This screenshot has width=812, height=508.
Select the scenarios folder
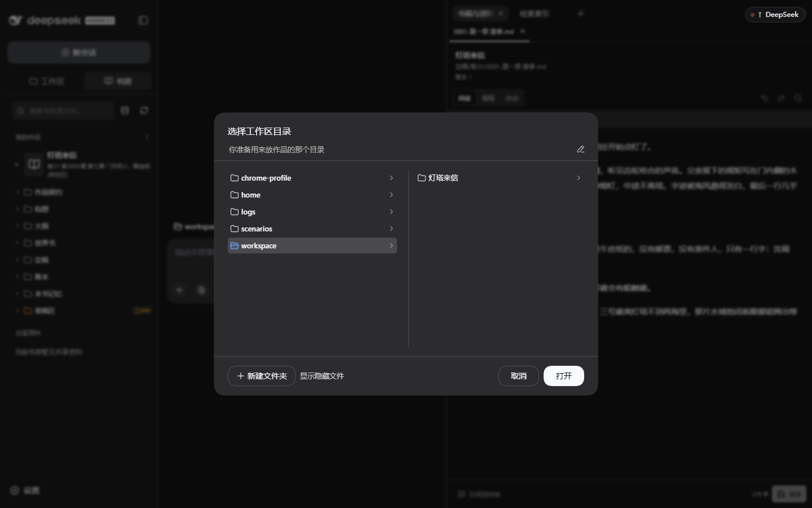click(312, 229)
